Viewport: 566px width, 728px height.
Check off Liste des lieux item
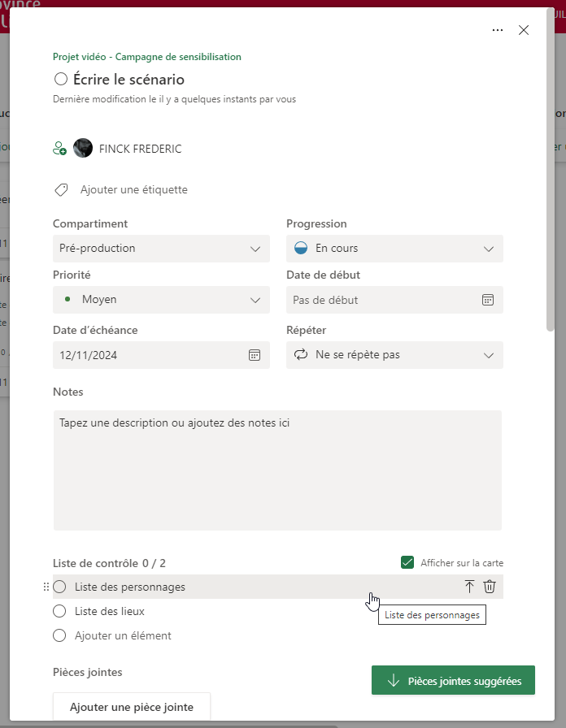(59, 611)
